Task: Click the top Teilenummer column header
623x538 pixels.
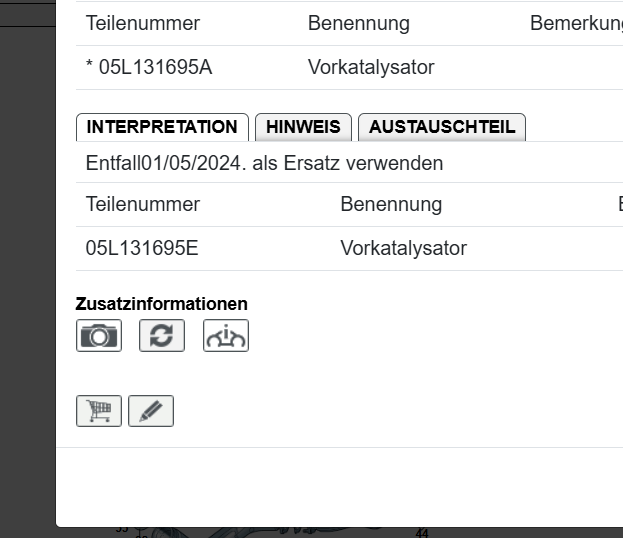Action: [143, 24]
